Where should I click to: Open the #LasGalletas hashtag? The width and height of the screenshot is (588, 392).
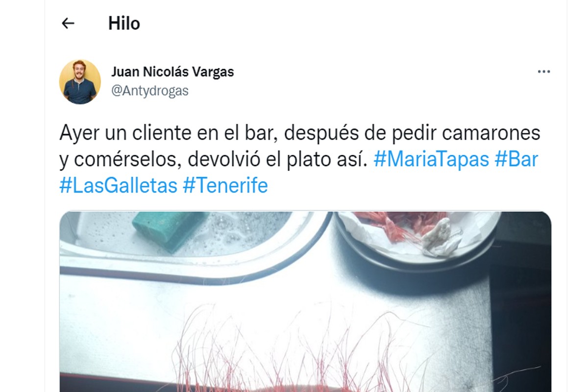point(118,186)
